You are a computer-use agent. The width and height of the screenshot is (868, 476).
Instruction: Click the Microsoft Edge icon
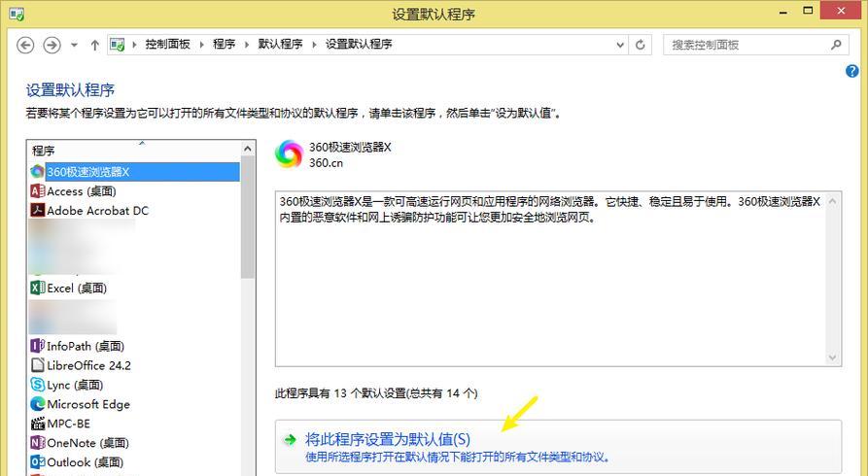click(x=37, y=404)
